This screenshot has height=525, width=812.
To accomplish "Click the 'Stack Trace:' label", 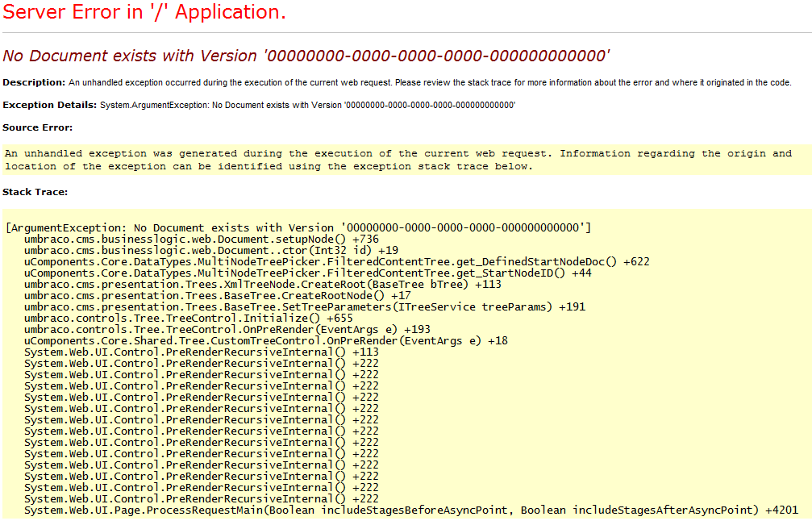I will [x=35, y=192].
